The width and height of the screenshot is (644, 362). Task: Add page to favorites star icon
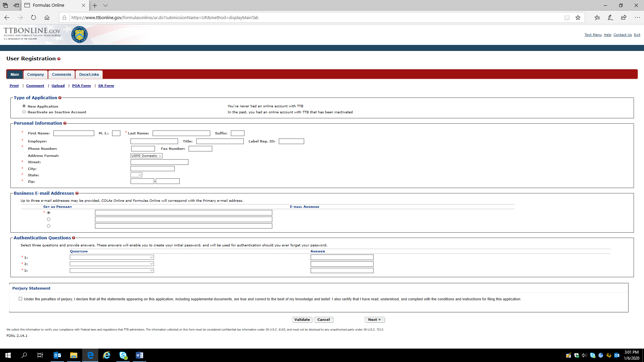[578, 17]
